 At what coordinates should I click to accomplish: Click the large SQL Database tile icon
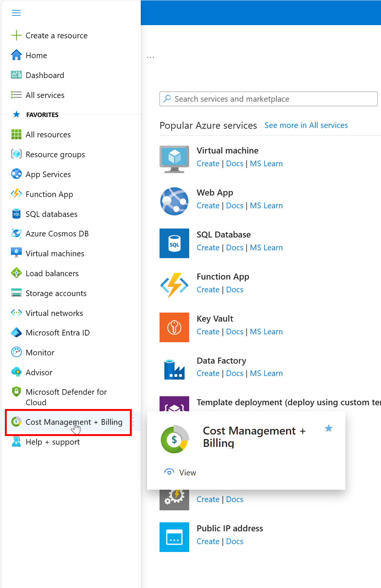pos(174,243)
